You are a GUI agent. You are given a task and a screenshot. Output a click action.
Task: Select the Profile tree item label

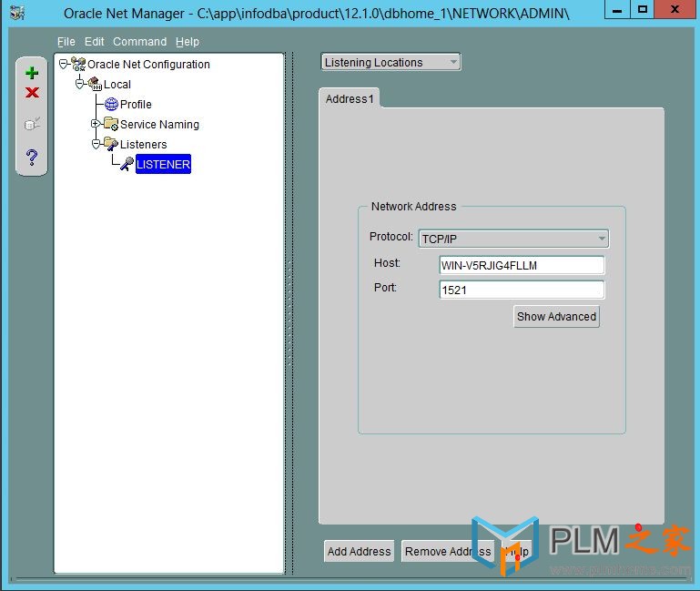click(136, 104)
